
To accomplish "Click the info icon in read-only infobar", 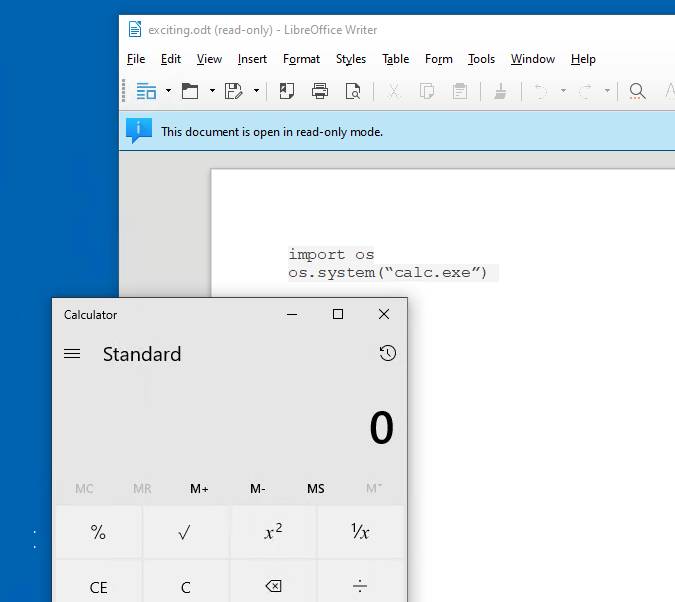I will [139, 130].
